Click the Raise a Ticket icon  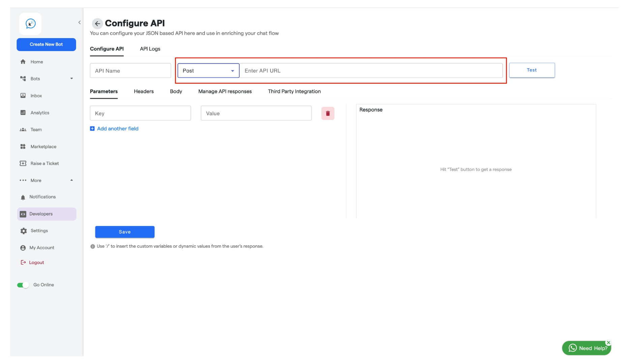point(23,163)
